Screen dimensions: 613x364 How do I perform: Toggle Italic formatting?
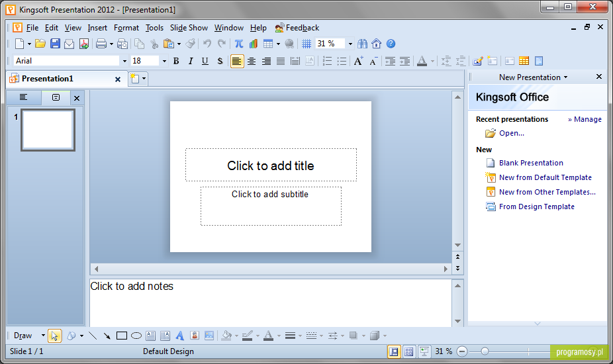click(x=191, y=61)
